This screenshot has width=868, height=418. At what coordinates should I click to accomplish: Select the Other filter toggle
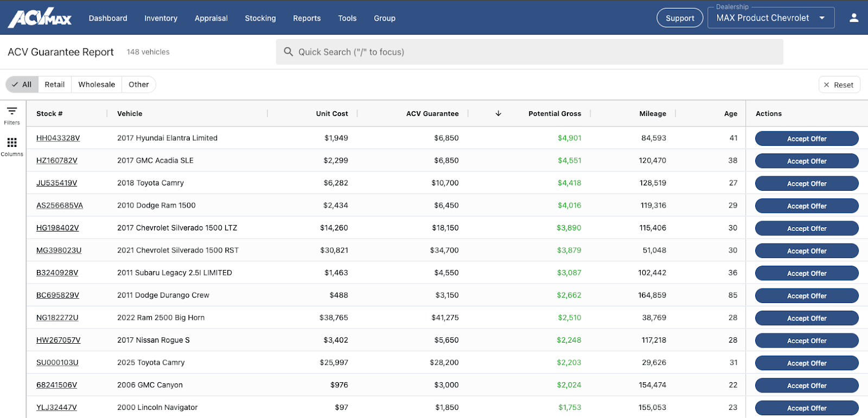(x=139, y=85)
